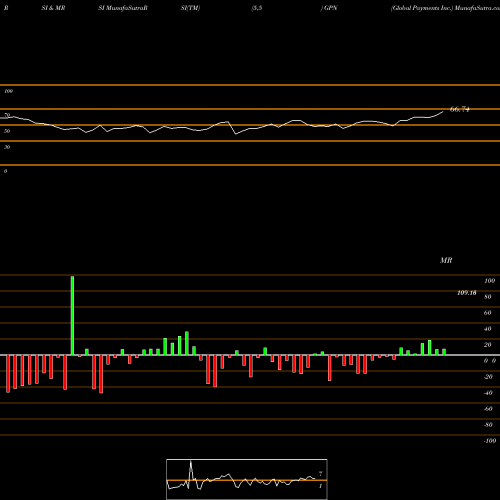Image resolution: width=500 pixels, height=500 pixels.
Task: Click the MR axis label -40
Action: click(x=488, y=393)
